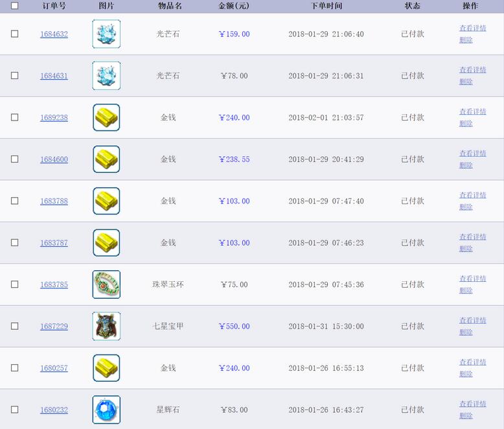The height and width of the screenshot is (429, 504).
Task: Open order number 1683785 link
Action: point(54,284)
